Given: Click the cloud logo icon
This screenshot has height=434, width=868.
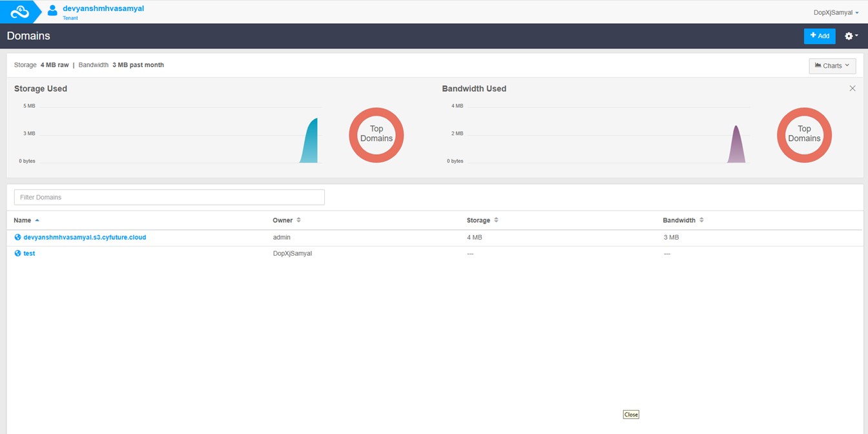Looking at the screenshot, I should (x=19, y=12).
